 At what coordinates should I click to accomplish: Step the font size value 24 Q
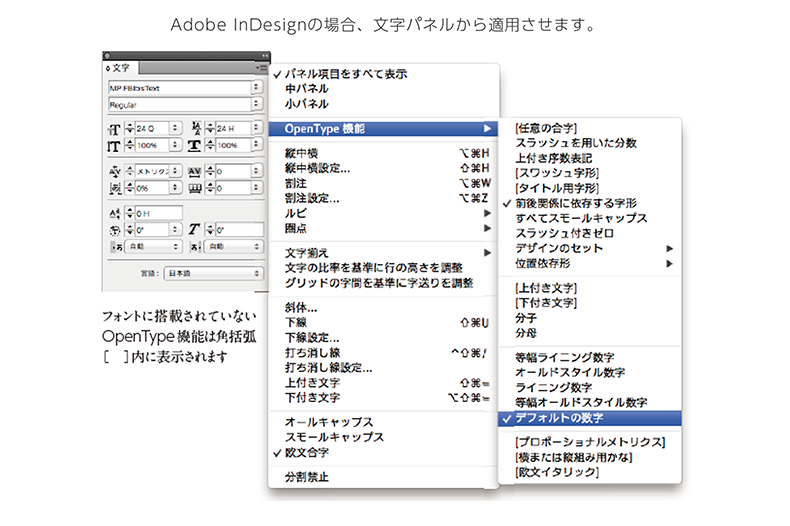coord(129,128)
